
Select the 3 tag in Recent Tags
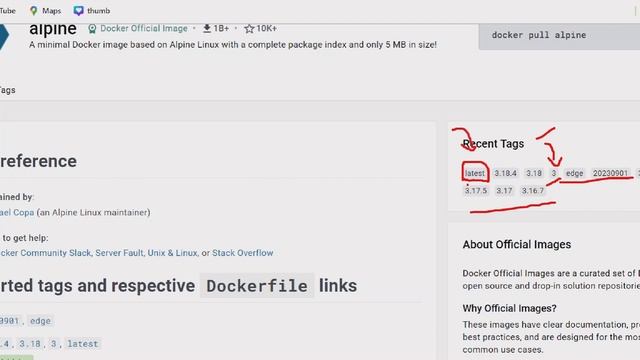[554, 173]
